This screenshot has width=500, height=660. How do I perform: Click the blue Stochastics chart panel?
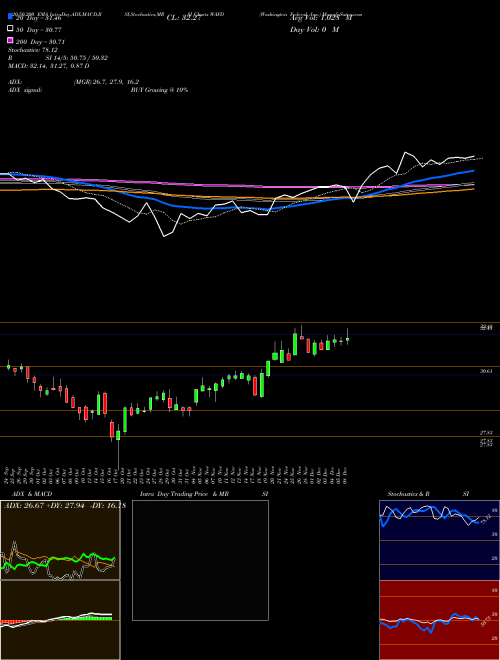pos(439,540)
